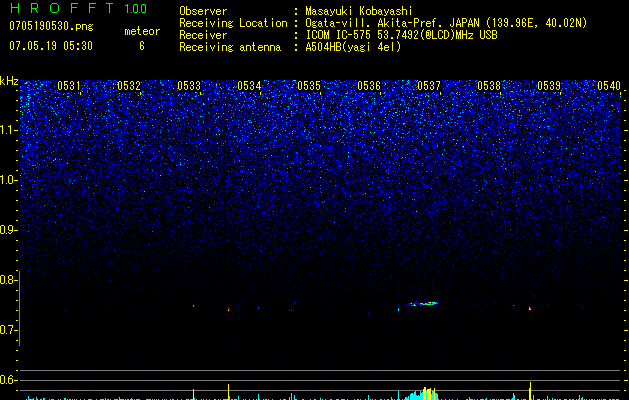
Task: Click the long meteor echo near 0537
Action: pyautogui.click(x=422, y=304)
